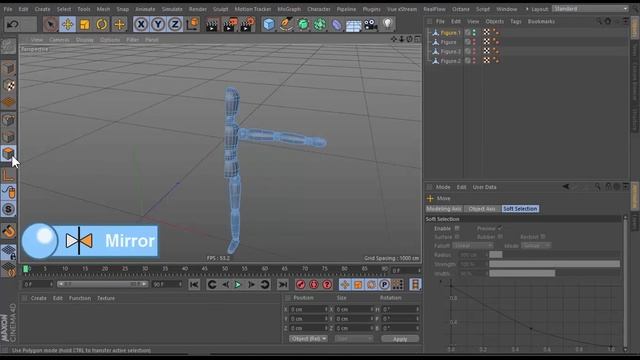
Task: Open the MoGraph menu
Action: pyautogui.click(x=289, y=9)
